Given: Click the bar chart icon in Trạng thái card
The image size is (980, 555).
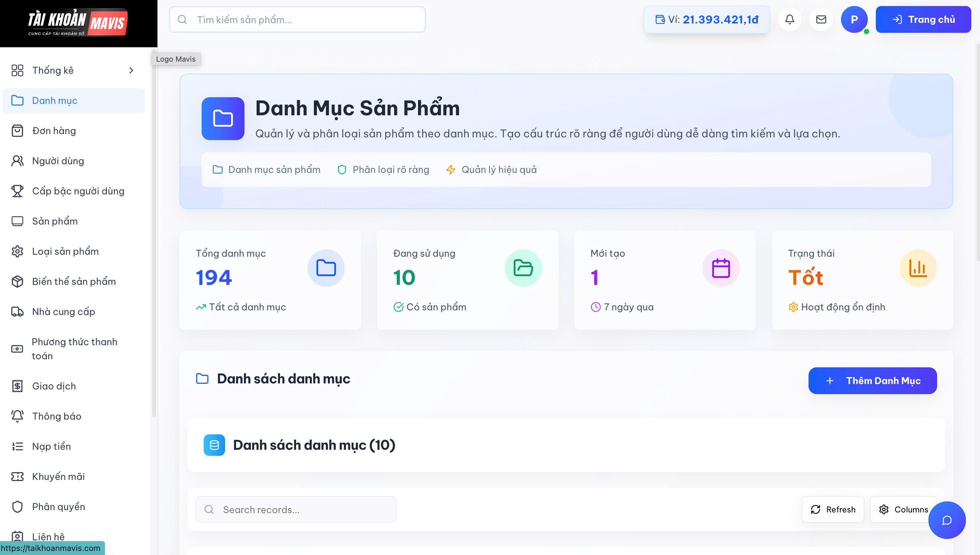Looking at the screenshot, I should click(x=918, y=268).
